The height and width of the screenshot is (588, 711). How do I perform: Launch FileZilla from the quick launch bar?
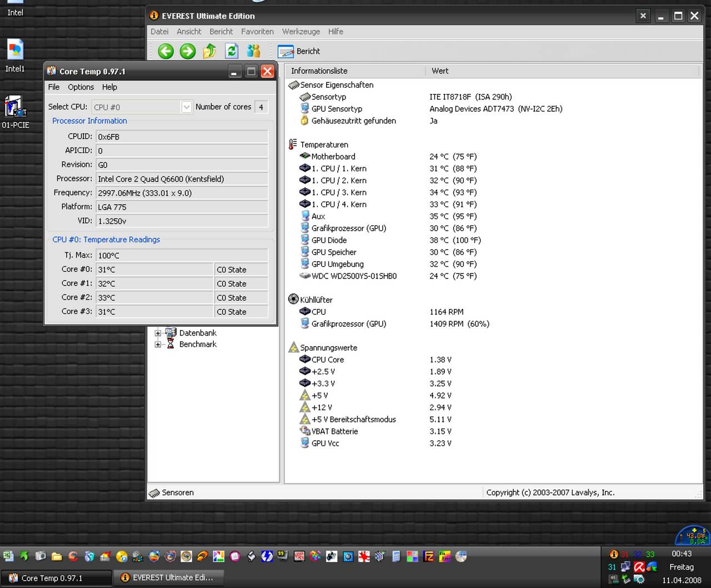click(428, 556)
